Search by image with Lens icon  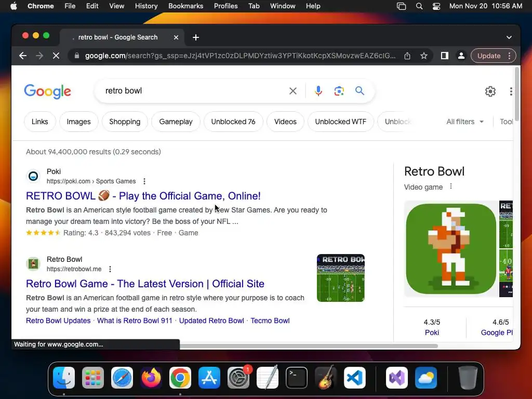[x=339, y=91]
